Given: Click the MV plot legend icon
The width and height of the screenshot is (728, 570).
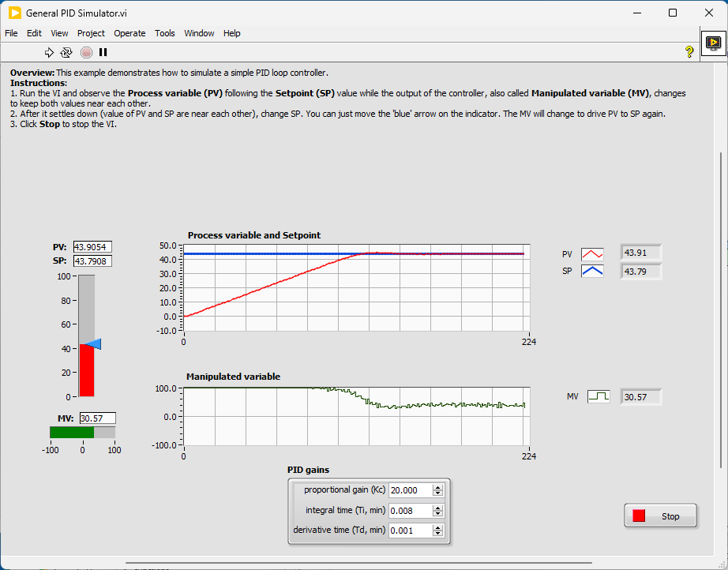Looking at the screenshot, I should 599,396.
